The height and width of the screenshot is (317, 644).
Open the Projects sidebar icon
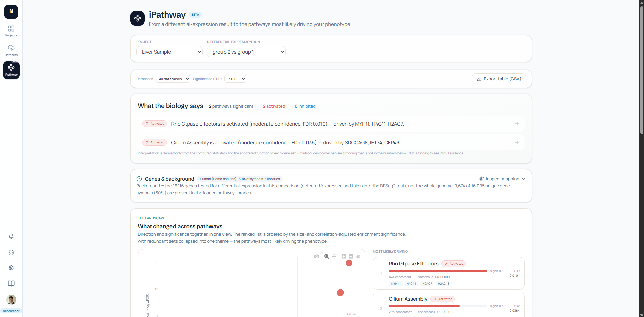pyautogui.click(x=11, y=31)
